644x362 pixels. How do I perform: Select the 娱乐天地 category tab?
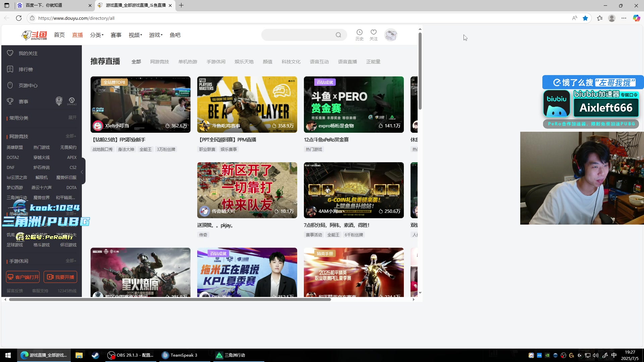click(244, 62)
